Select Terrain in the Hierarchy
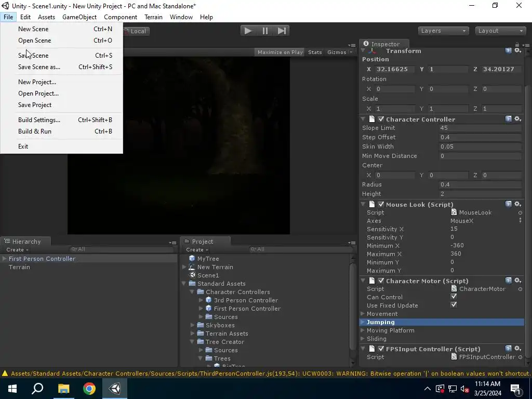532x399 pixels. [x=19, y=267]
